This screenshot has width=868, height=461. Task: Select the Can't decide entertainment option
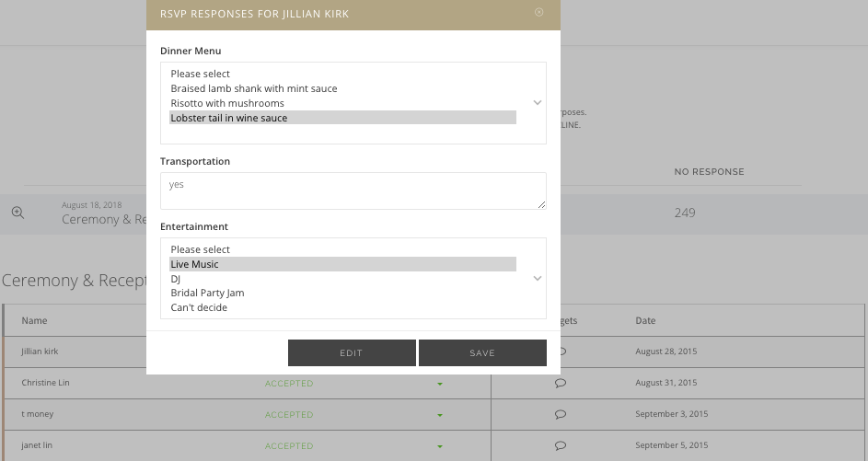click(199, 307)
